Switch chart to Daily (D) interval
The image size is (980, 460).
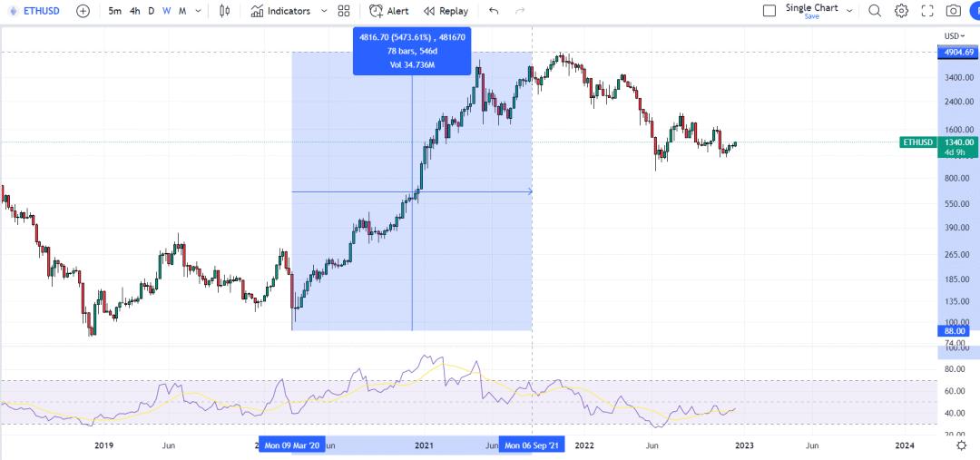152,11
